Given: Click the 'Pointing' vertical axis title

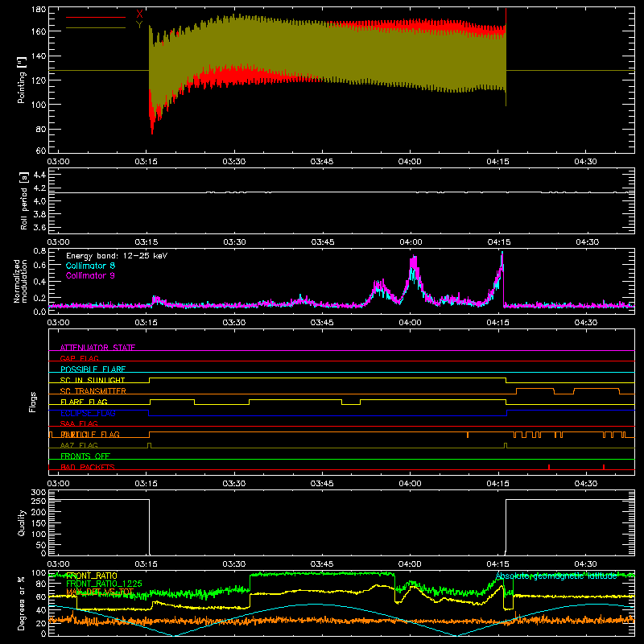Looking at the screenshot, I should tap(22, 80).
